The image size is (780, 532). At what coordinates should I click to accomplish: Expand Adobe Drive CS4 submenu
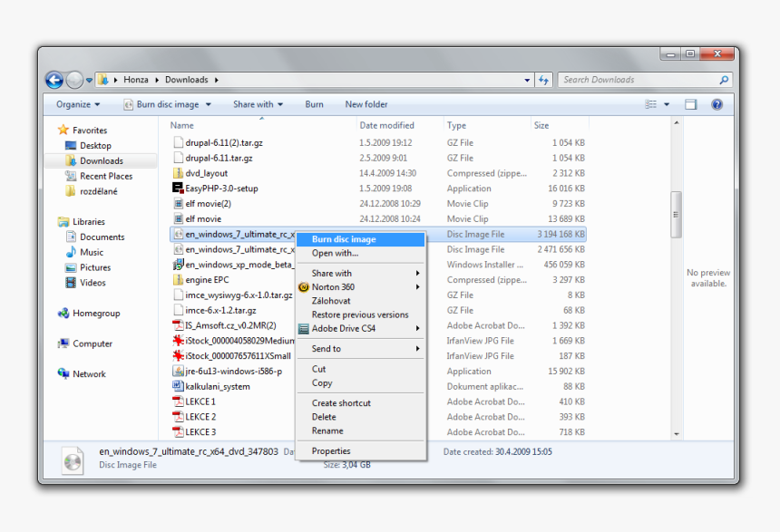pyautogui.click(x=361, y=329)
